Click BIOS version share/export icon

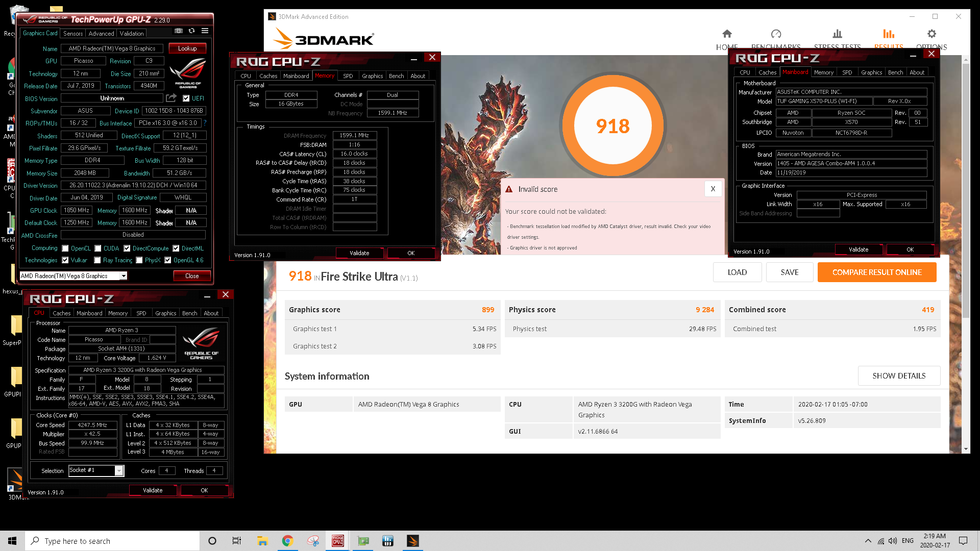coord(171,98)
